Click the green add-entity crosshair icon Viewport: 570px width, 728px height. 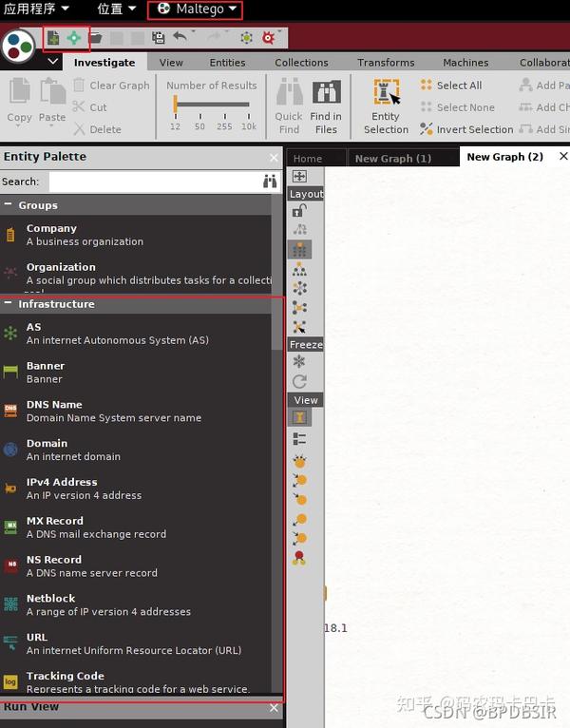[74, 38]
